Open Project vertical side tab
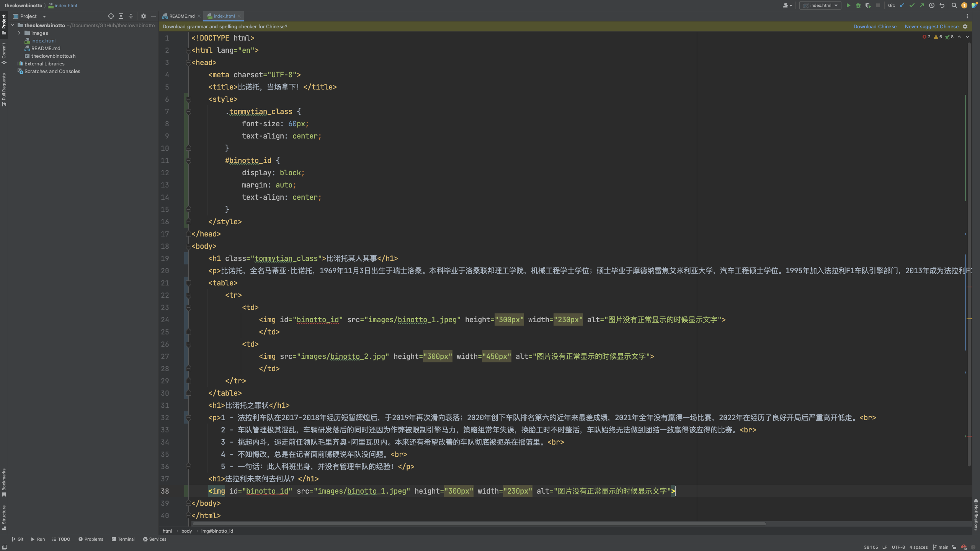980x551 pixels. (x=4, y=24)
